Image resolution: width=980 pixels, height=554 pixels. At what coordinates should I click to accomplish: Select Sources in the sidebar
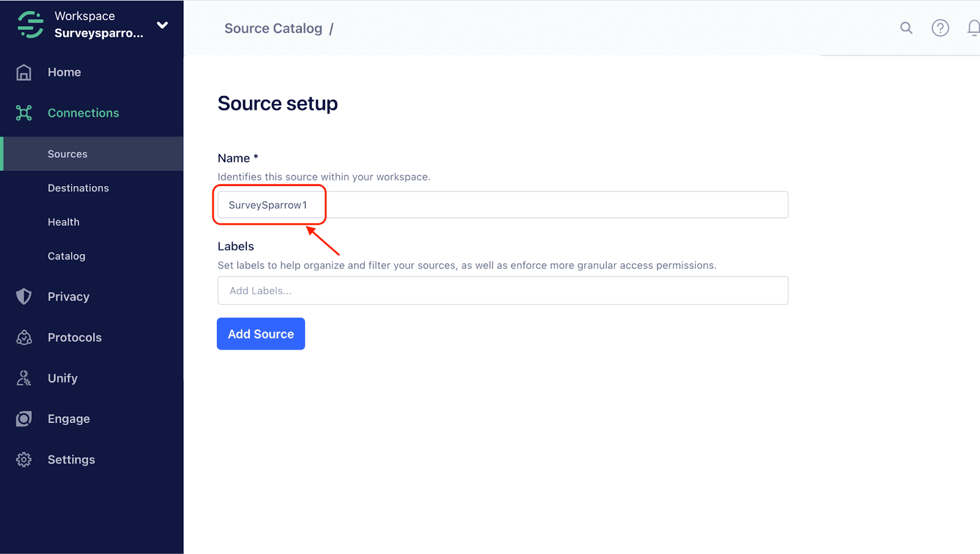[x=67, y=154]
